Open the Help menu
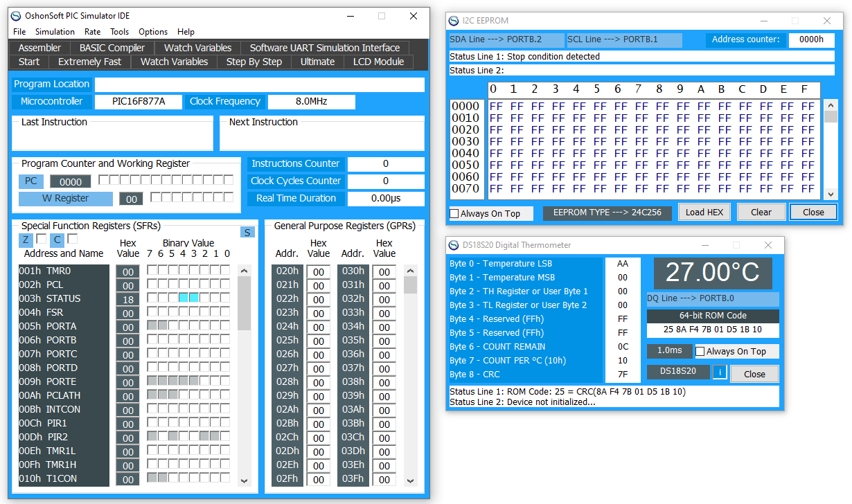This screenshot has height=504, width=852. pos(186,31)
